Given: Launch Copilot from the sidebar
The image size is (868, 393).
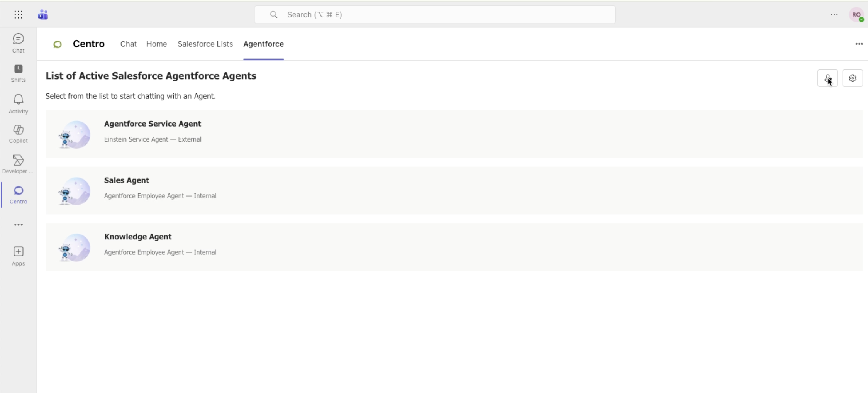Looking at the screenshot, I should (x=18, y=134).
